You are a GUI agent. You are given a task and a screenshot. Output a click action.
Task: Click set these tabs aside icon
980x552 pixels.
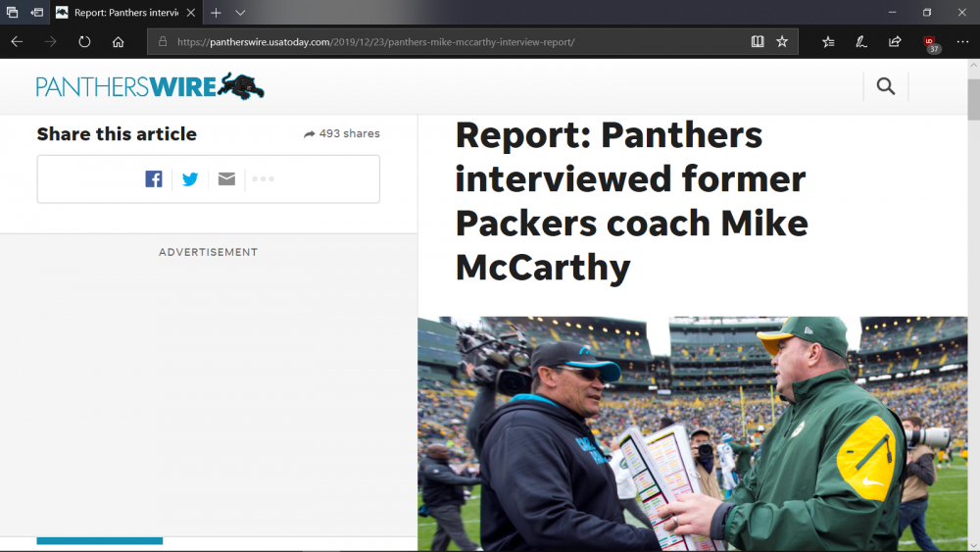click(37, 13)
